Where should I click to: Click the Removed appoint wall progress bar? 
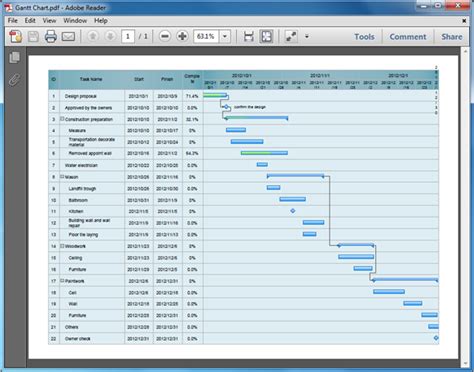point(264,153)
